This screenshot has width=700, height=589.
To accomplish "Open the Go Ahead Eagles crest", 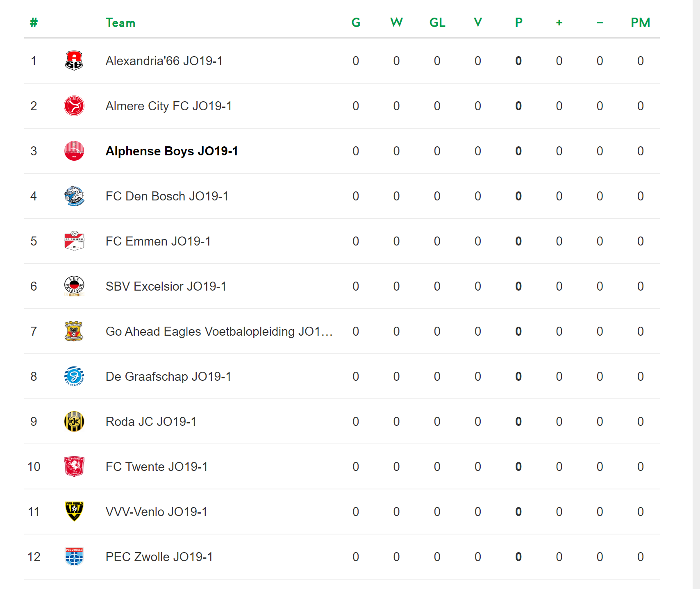I will point(74,331).
